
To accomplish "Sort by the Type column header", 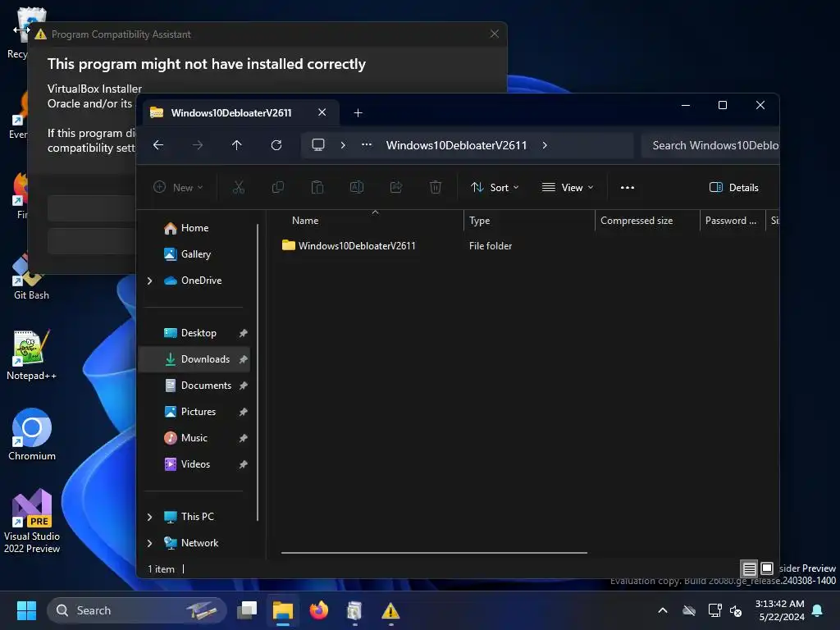I will (x=529, y=221).
